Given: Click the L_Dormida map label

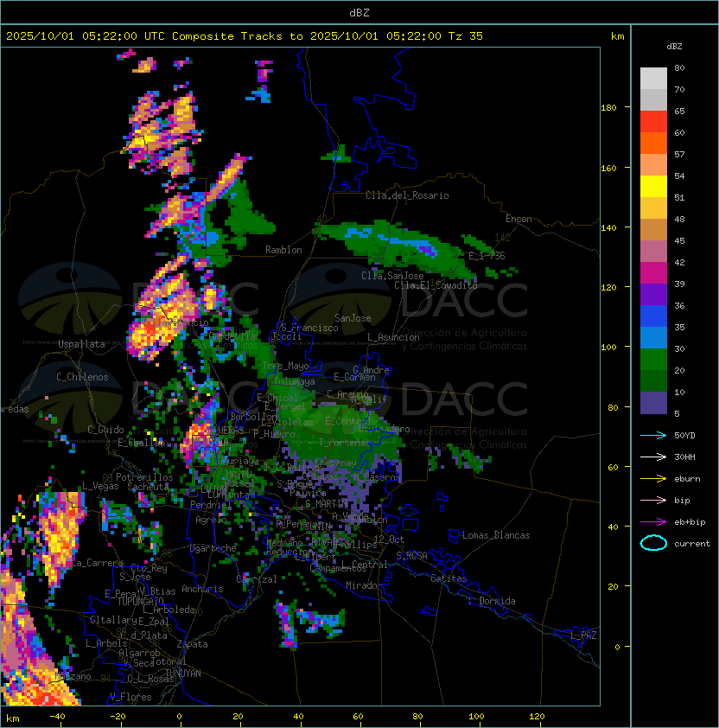Looking at the screenshot, I should pyautogui.click(x=492, y=601).
